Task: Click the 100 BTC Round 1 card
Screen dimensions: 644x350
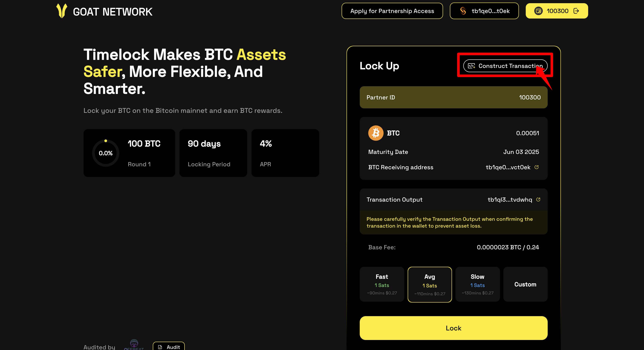Action: 129,153
